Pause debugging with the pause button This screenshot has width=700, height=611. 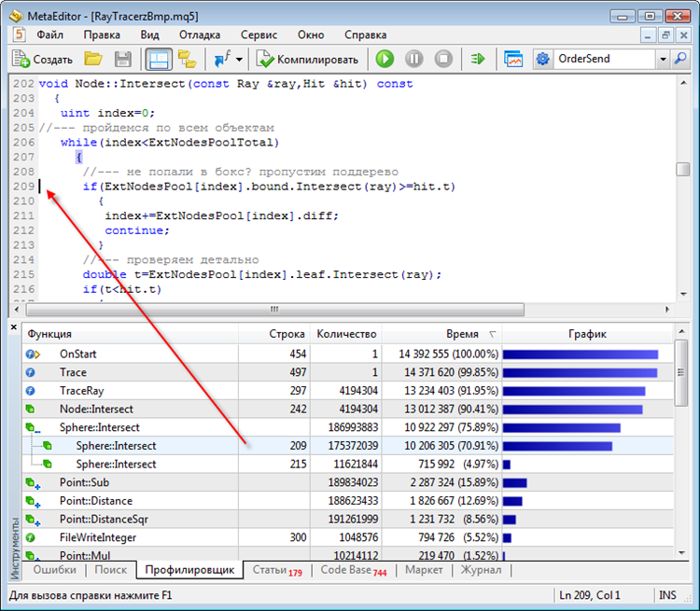point(413,59)
